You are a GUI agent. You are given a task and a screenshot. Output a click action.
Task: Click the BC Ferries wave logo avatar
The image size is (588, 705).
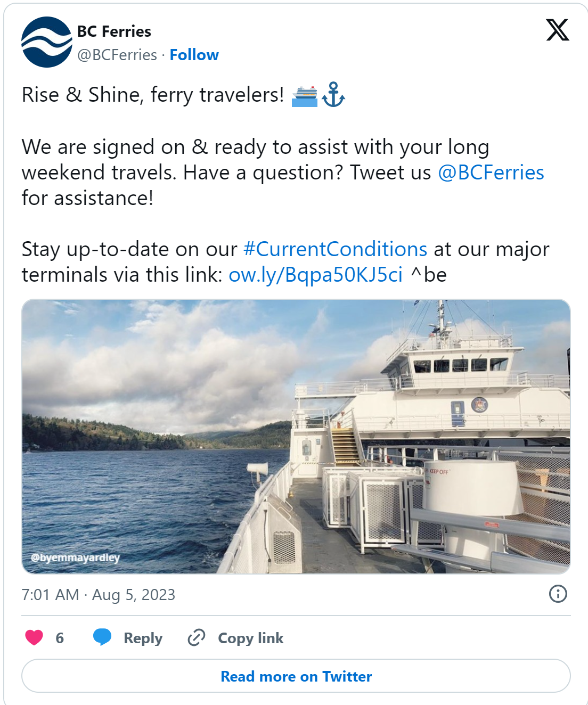click(x=46, y=42)
